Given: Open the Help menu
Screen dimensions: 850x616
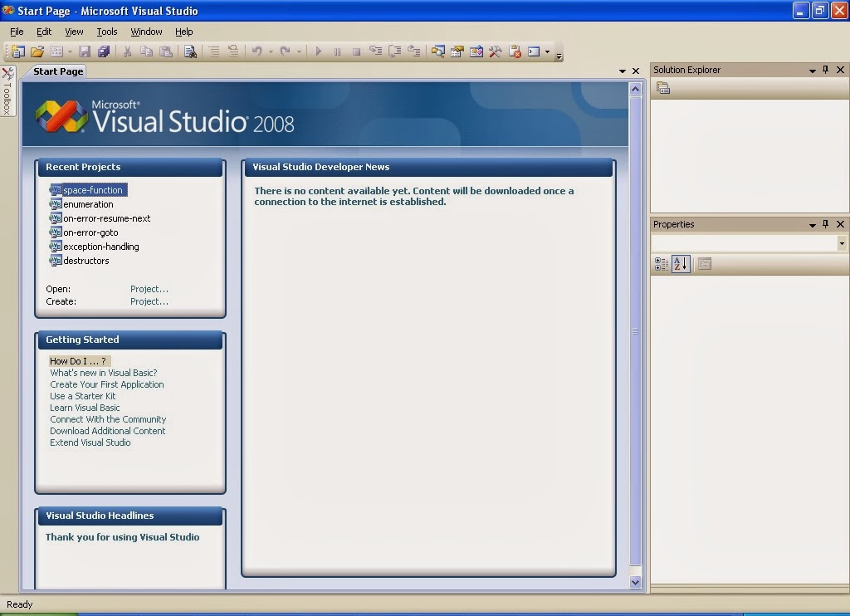Looking at the screenshot, I should click(183, 32).
